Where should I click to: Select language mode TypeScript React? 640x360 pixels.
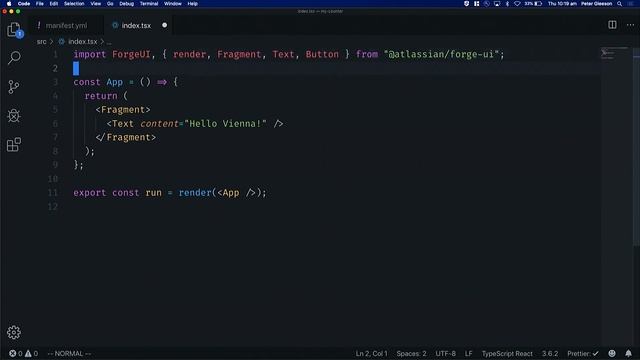[507, 353]
